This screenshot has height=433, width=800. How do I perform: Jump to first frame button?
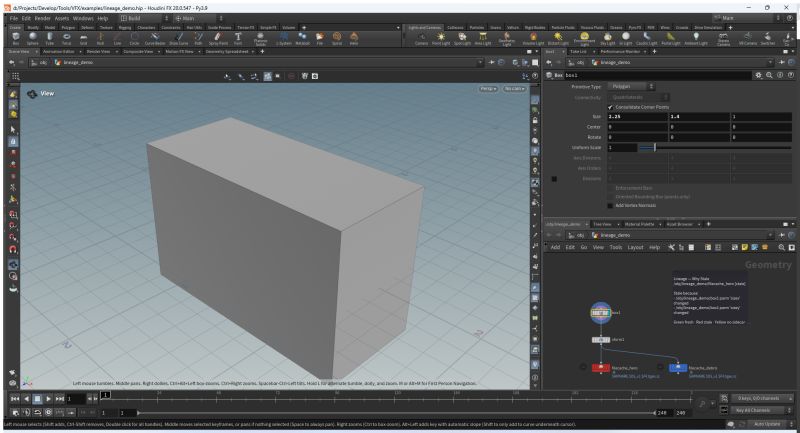coord(15,399)
